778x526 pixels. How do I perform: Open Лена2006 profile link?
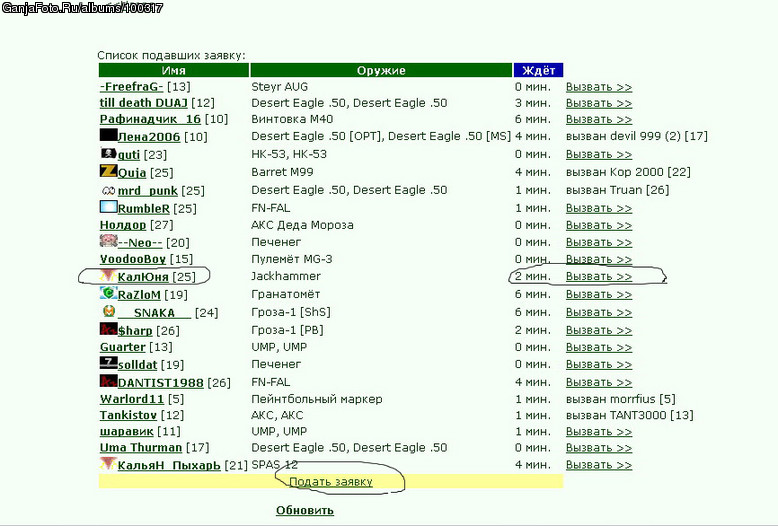pos(149,137)
